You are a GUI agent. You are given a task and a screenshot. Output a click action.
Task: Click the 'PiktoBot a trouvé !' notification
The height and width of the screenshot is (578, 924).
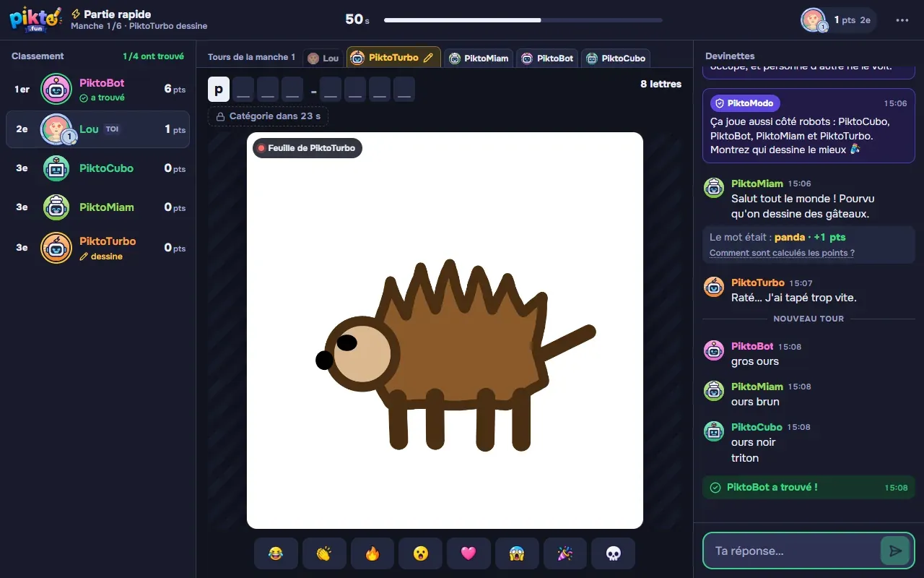click(x=808, y=487)
